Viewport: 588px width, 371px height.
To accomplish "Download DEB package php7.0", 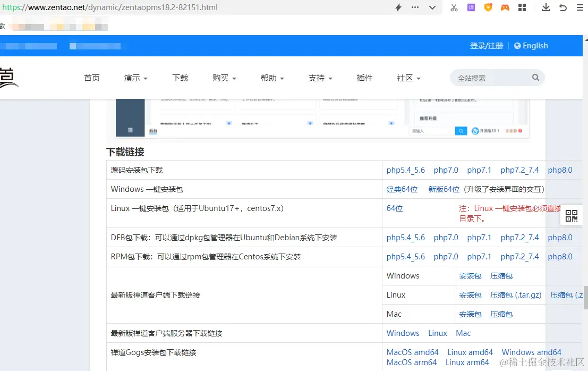I will 446,238.
